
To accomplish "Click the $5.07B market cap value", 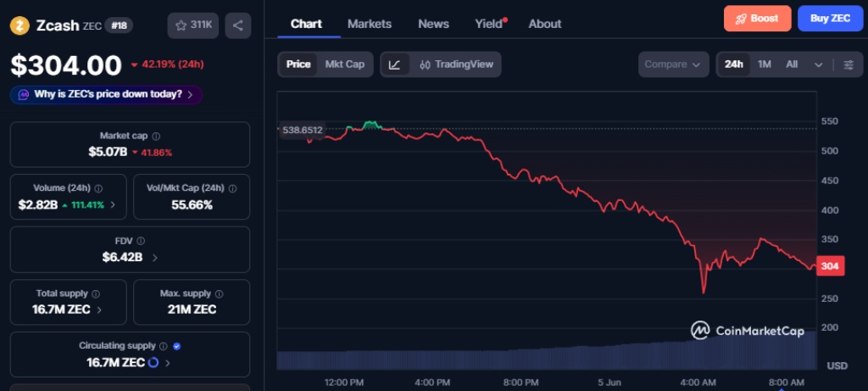I will (x=108, y=152).
